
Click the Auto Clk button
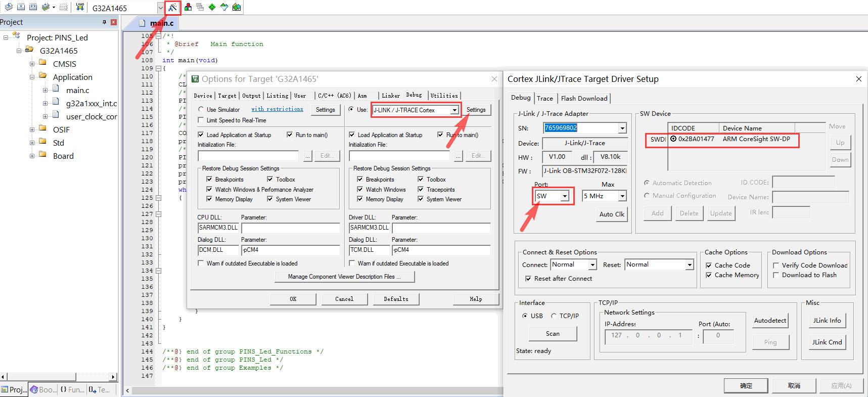612,214
